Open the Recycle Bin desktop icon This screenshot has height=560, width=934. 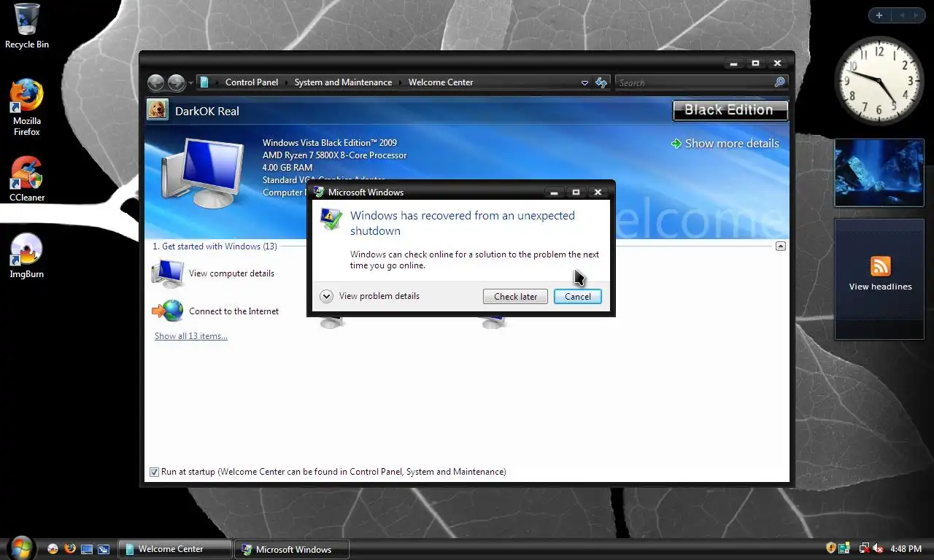pyautogui.click(x=27, y=26)
